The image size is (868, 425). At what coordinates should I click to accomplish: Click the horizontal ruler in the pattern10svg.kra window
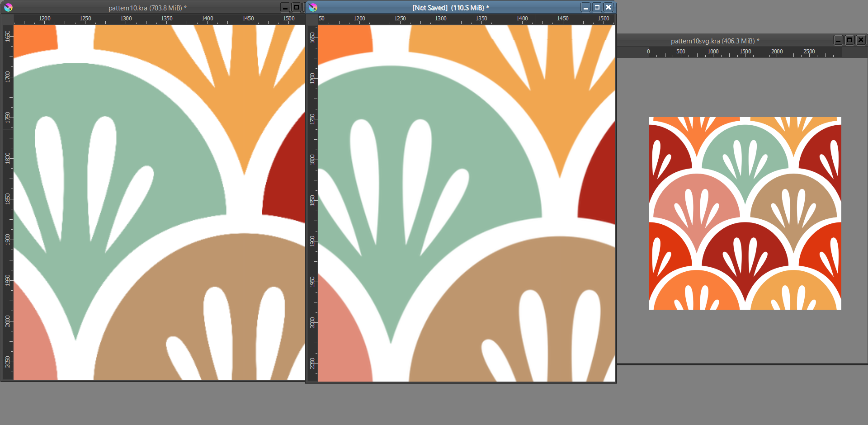click(745, 52)
